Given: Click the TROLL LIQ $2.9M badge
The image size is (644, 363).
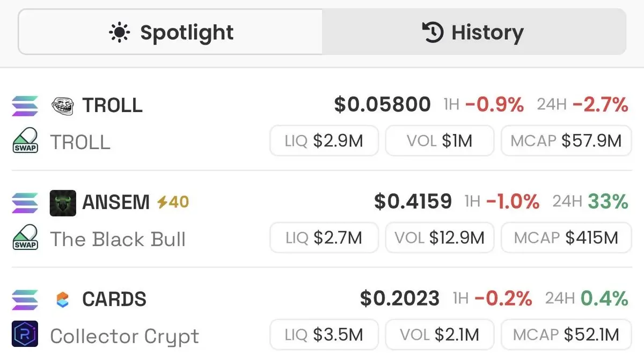Looking at the screenshot, I should pos(324,141).
